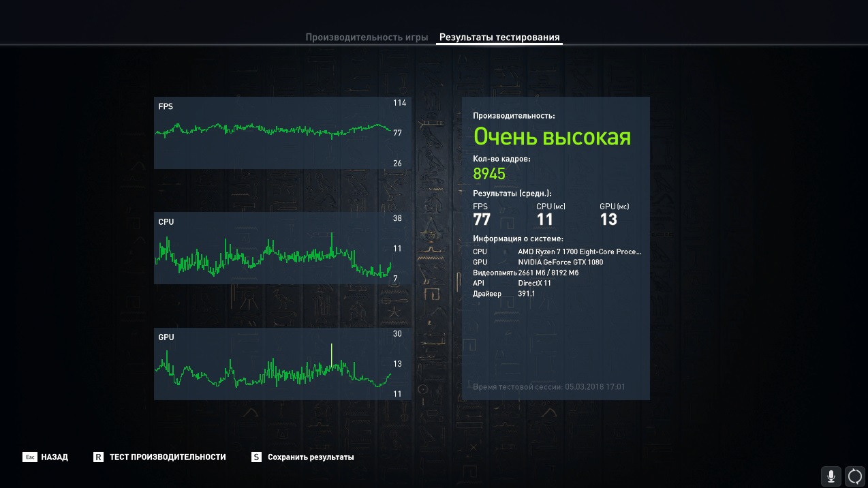Image resolution: width=868 pixels, height=488 pixels.
Task: Click AMD Ryzen 7 1700 processor text
Action: [579, 251]
